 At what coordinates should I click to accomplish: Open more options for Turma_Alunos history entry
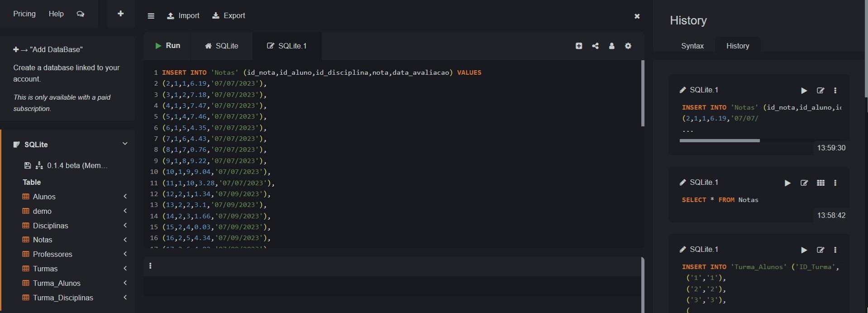pos(835,250)
